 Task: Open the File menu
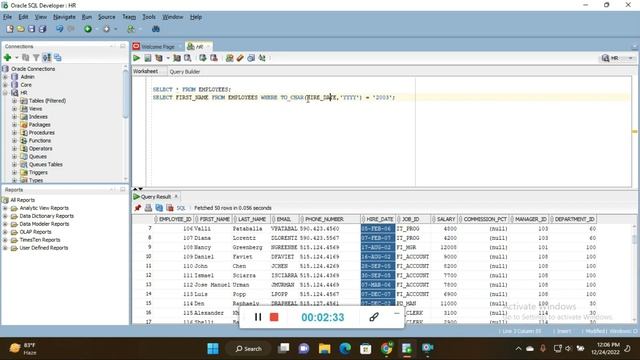[7, 17]
